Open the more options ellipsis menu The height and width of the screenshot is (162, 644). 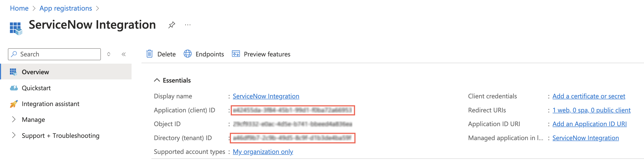pyautogui.click(x=188, y=25)
